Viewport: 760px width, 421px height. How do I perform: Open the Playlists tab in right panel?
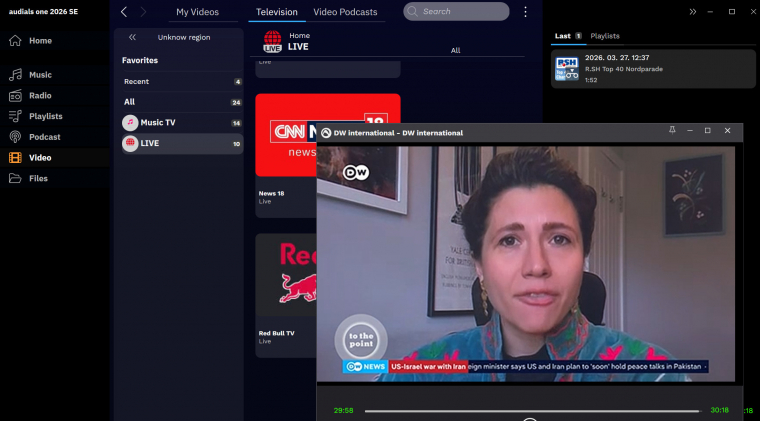[604, 36]
